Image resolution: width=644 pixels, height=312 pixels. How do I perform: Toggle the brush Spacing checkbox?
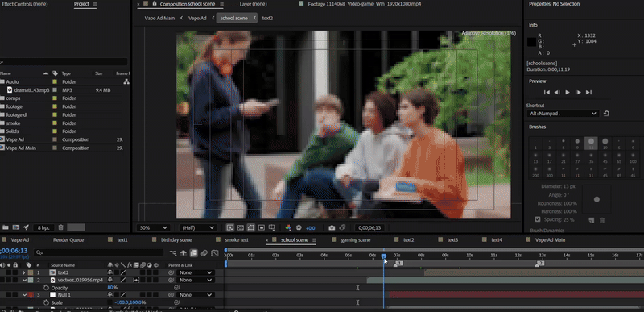pos(538,219)
